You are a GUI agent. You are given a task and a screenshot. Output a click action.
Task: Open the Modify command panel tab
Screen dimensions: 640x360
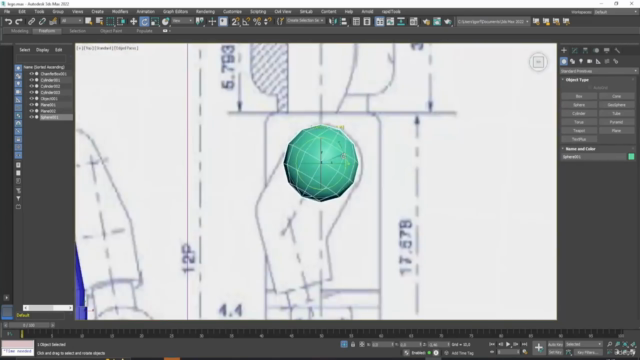tap(575, 51)
